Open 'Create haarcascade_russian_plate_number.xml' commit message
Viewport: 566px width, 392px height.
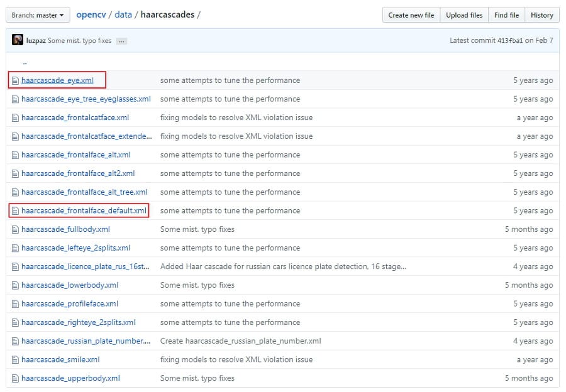point(240,341)
